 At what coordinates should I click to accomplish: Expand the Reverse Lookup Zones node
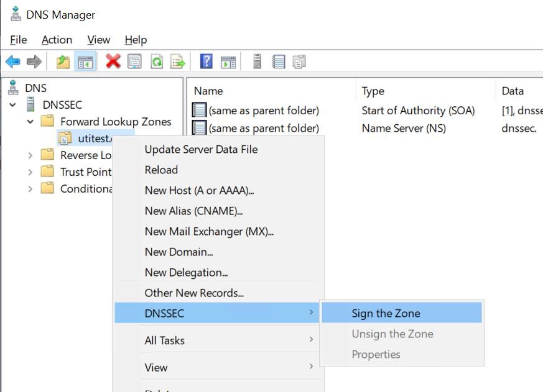[x=30, y=155]
